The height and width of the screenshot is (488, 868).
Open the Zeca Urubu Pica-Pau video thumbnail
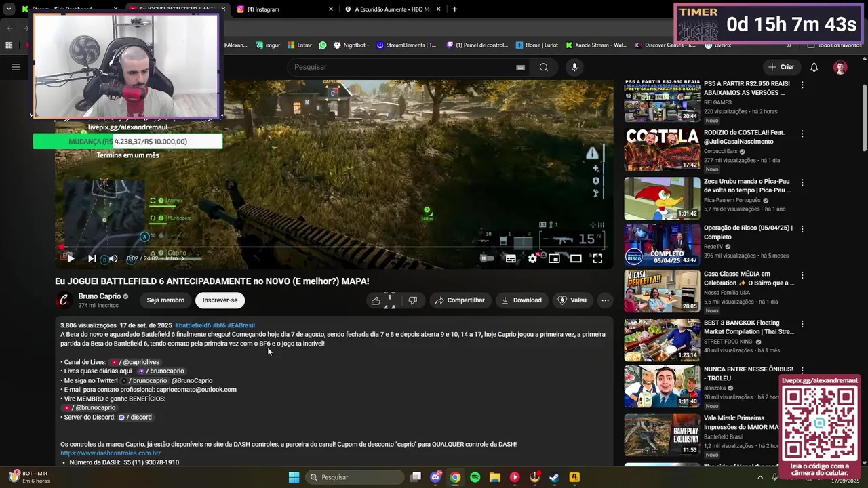(662, 198)
